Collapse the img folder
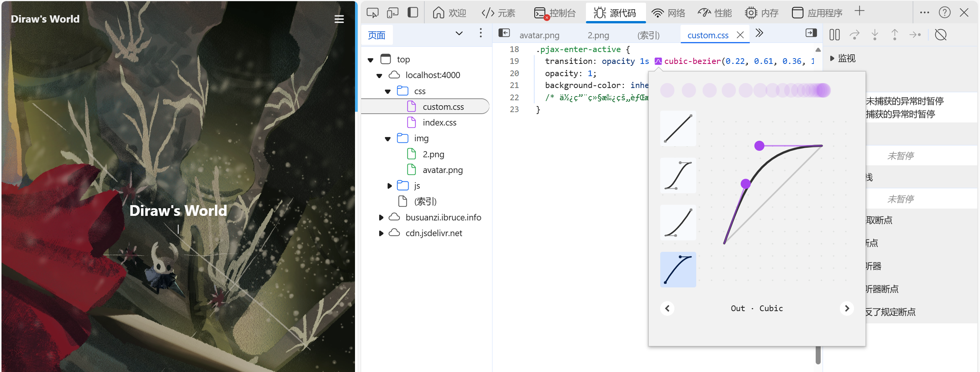Viewport: 980px width, 372px height. 388,139
